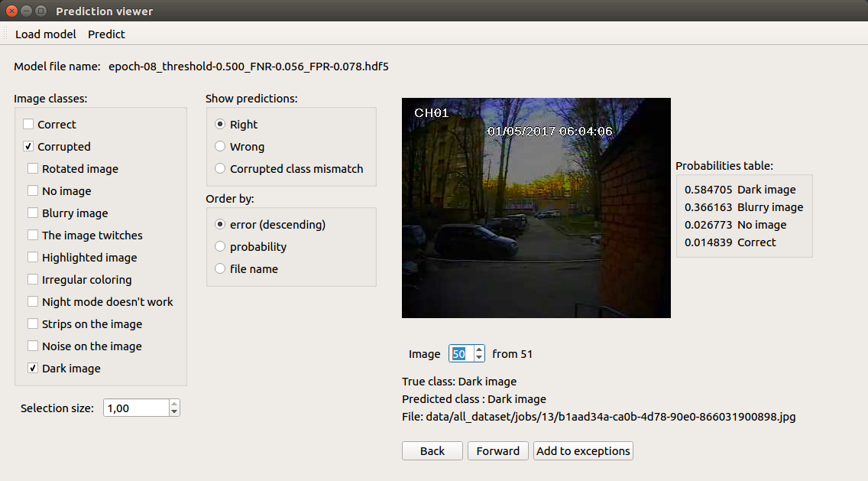Increase image number with up arrow
Screen dimensions: 868x481
click(x=479, y=349)
